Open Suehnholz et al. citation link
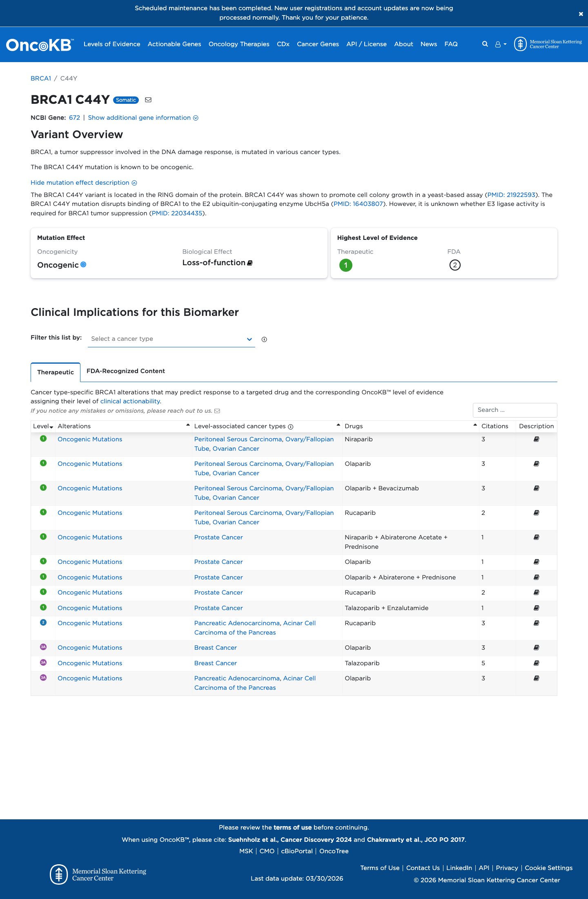 tap(290, 840)
